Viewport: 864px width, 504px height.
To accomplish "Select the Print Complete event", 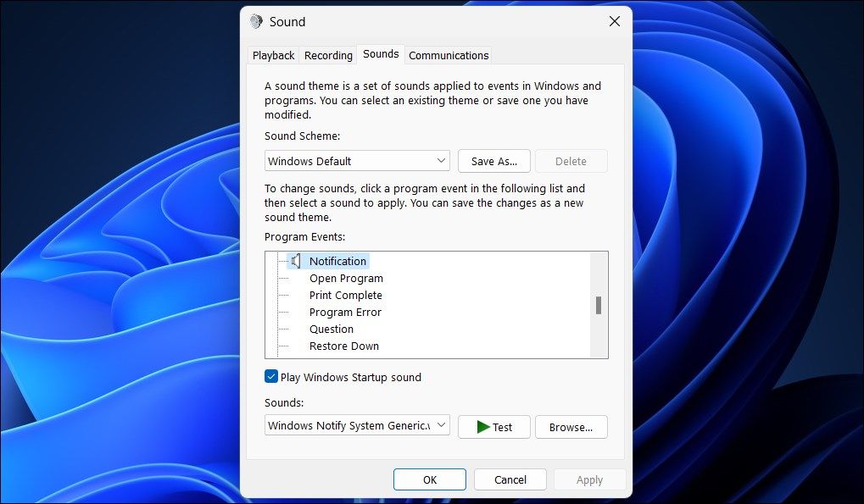I will (345, 295).
